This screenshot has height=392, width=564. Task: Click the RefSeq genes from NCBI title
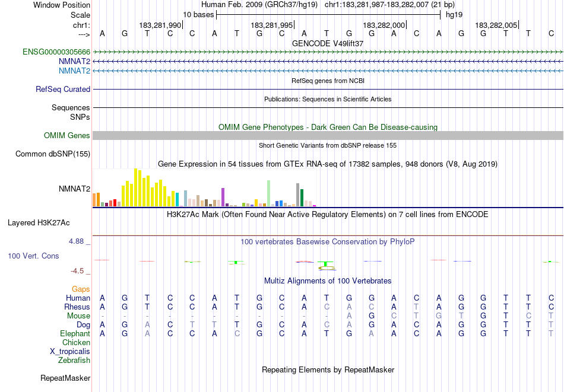point(328,81)
